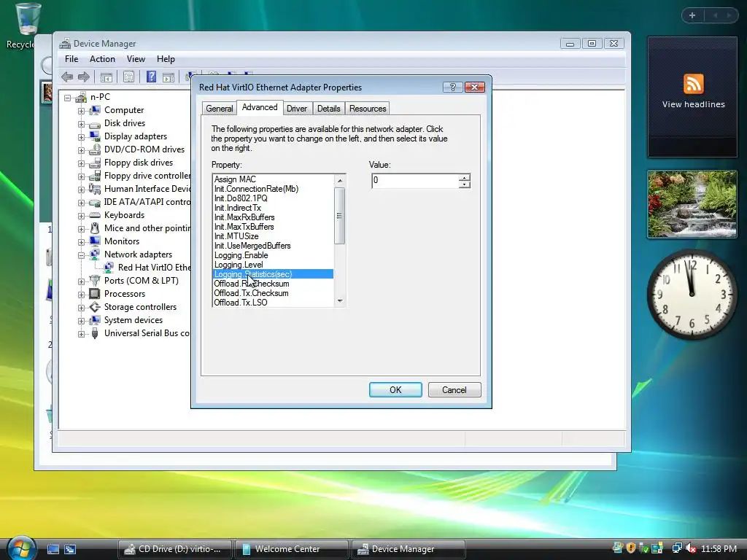Select Init.MTUSize property
This screenshot has width=747, height=560.
tap(273, 236)
